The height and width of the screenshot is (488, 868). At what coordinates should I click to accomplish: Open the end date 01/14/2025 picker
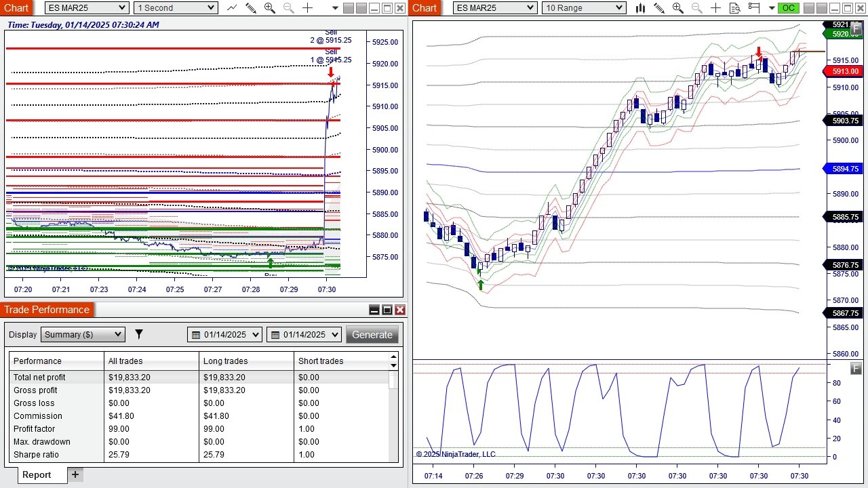pos(304,334)
